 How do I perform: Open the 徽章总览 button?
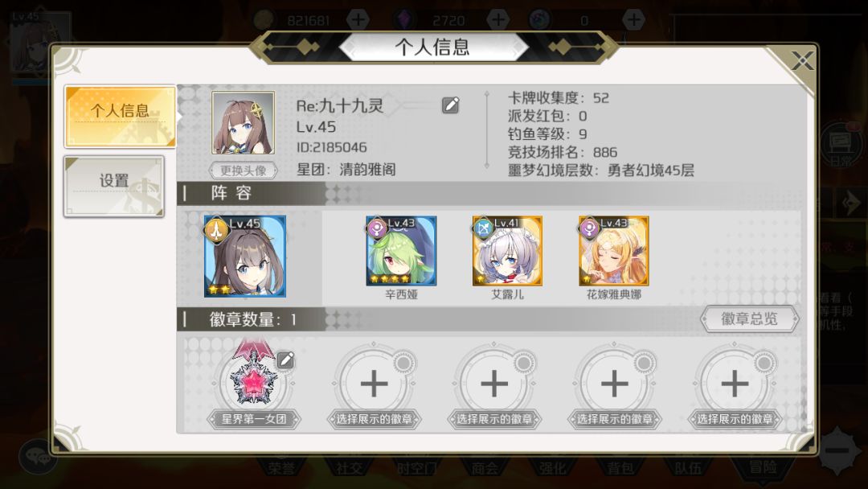(x=750, y=319)
